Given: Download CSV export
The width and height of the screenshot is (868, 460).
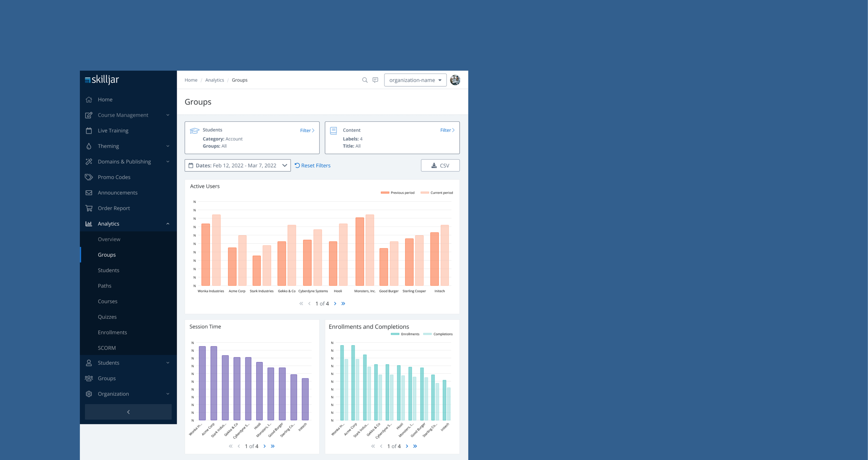Looking at the screenshot, I should coord(440,165).
